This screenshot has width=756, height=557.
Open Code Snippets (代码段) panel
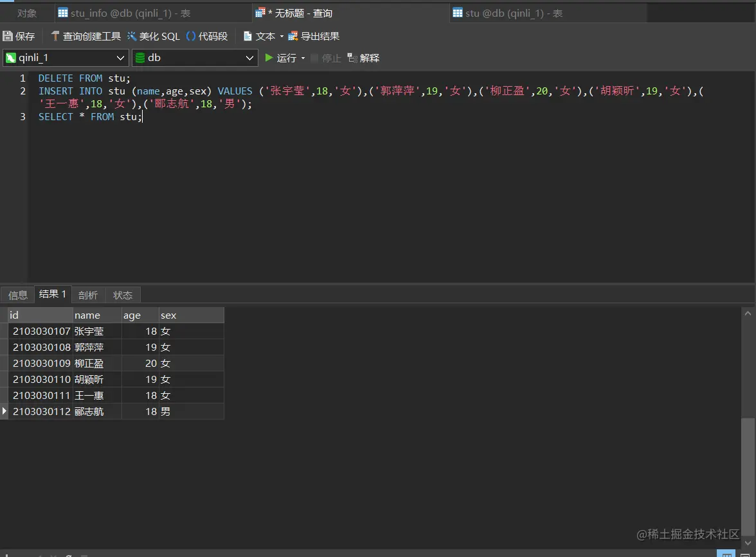[207, 36]
